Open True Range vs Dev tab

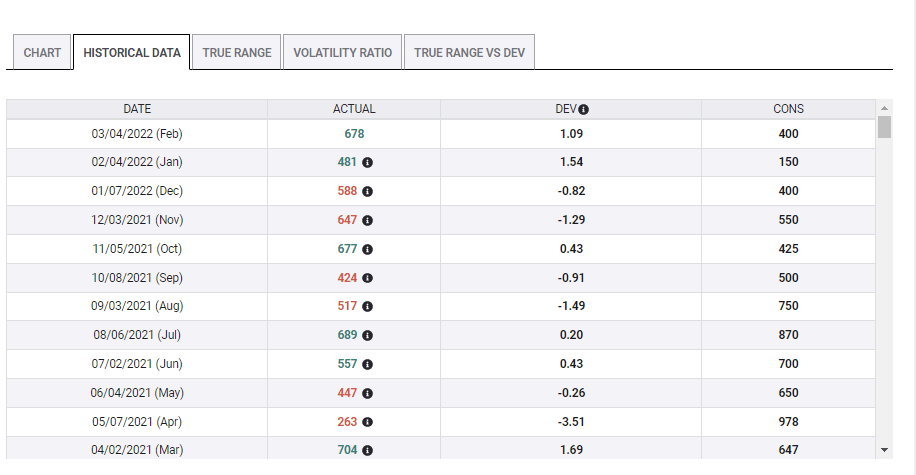click(x=469, y=53)
